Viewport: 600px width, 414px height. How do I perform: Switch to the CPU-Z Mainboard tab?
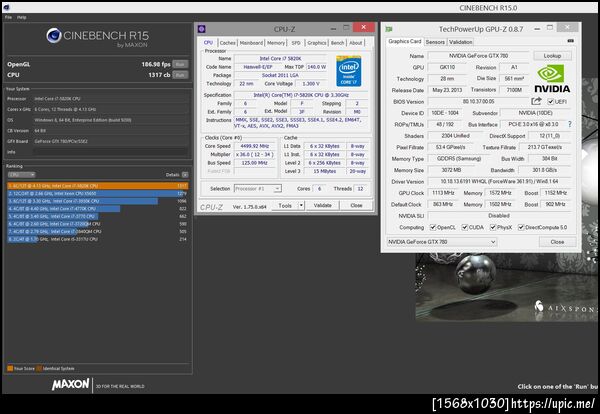click(x=251, y=43)
